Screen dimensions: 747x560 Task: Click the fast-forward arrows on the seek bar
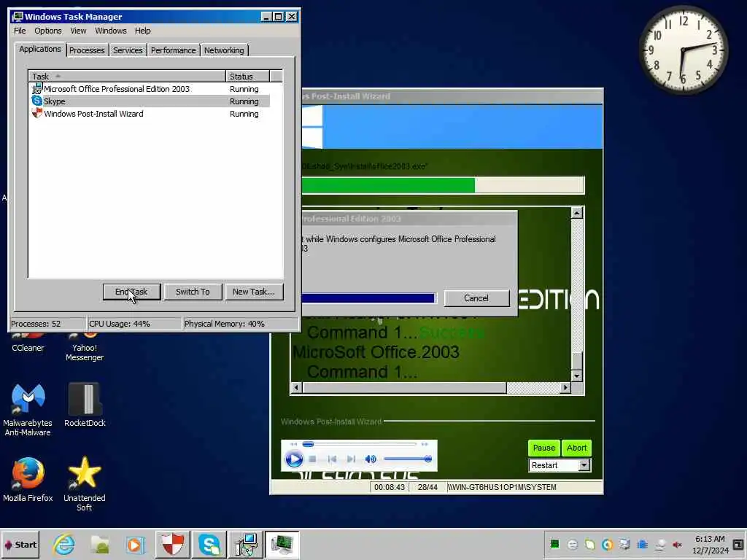pyautogui.click(x=425, y=444)
